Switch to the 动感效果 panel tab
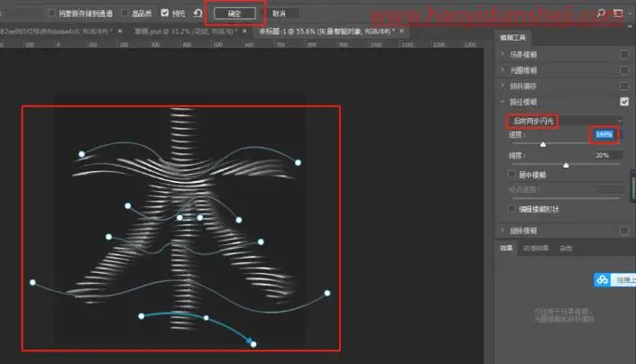Viewport: 636px width, 364px height. 536,248
